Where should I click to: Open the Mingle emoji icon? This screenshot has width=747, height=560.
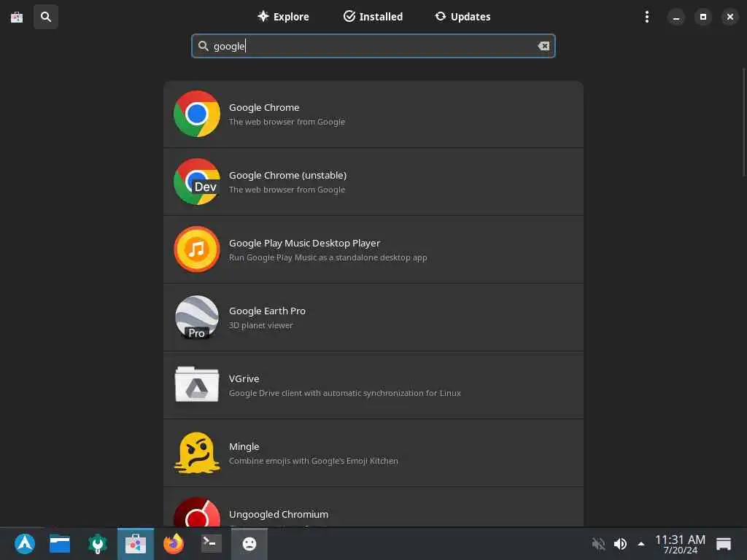tap(197, 454)
